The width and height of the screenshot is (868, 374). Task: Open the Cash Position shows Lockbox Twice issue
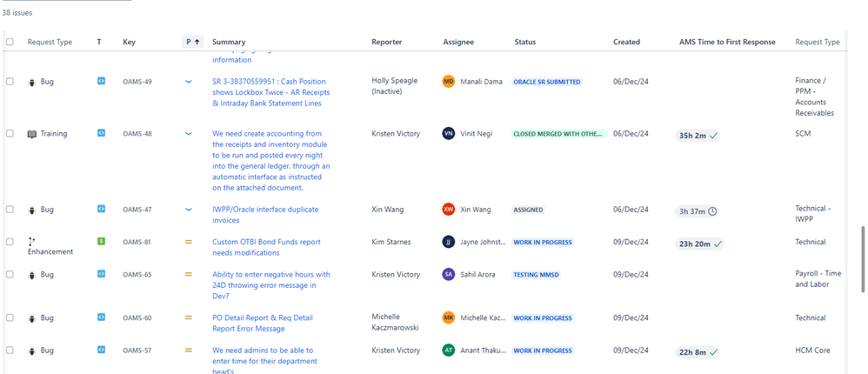coord(270,92)
